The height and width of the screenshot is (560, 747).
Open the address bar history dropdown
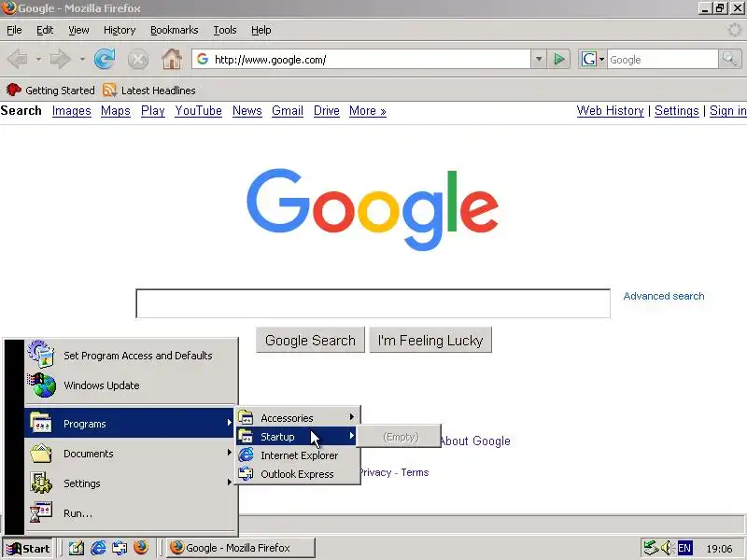(x=539, y=60)
